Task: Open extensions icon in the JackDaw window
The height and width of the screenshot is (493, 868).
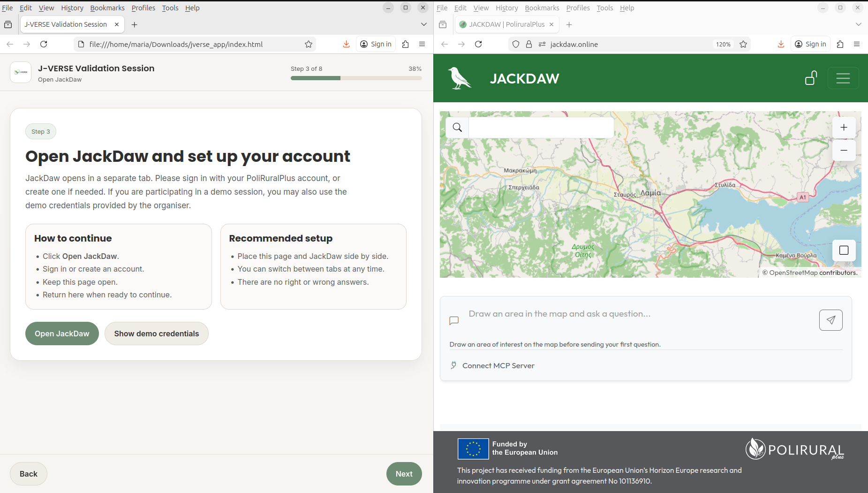Action: click(x=840, y=44)
